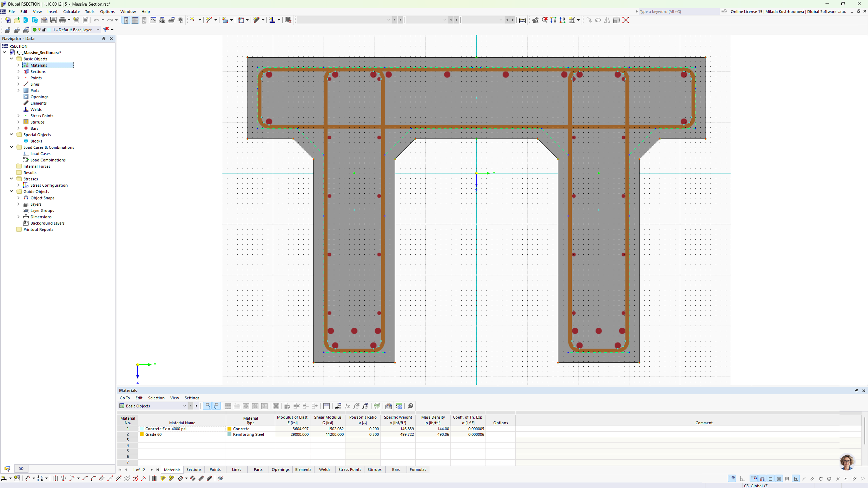The width and height of the screenshot is (868, 488).
Task: Select the Save icon in the toolbar
Action: (54, 20)
